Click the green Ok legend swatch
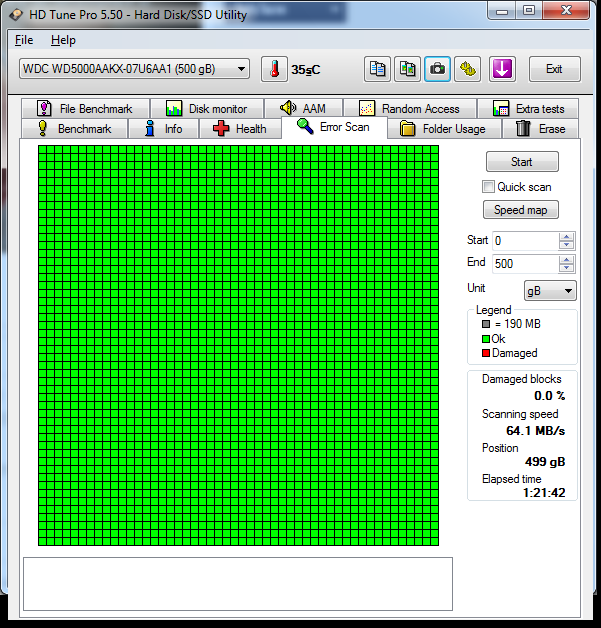This screenshot has width=601, height=628. [x=486, y=339]
